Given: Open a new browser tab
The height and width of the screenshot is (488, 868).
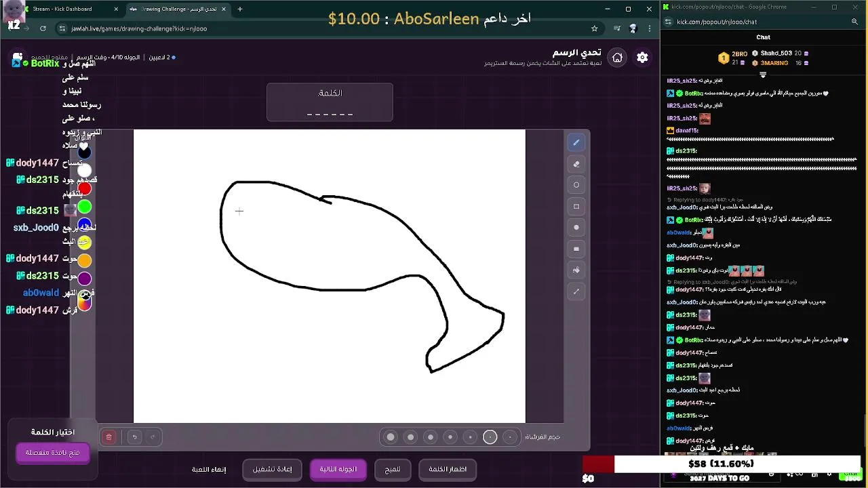Looking at the screenshot, I should point(239,9).
